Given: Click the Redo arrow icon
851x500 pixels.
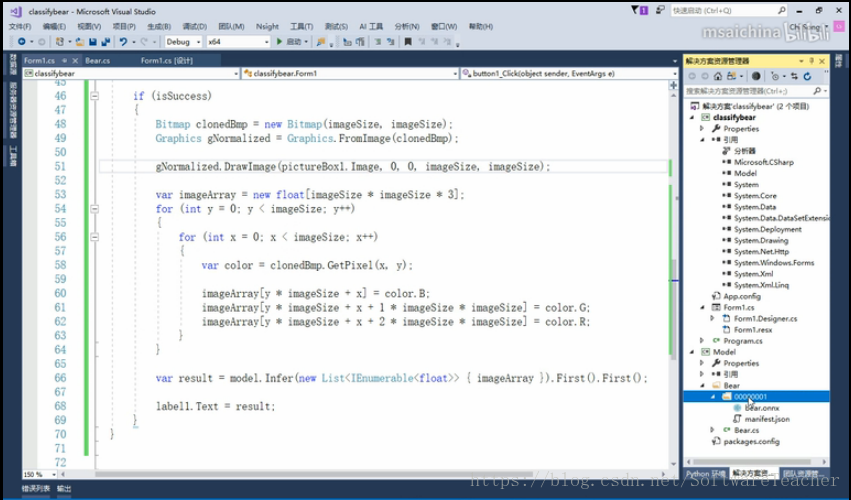Looking at the screenshot, I should [143, 42].
